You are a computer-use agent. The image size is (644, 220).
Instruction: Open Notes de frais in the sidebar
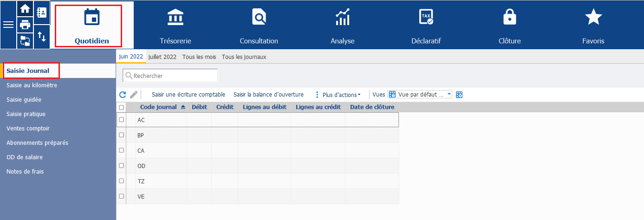tap(58, 172)
